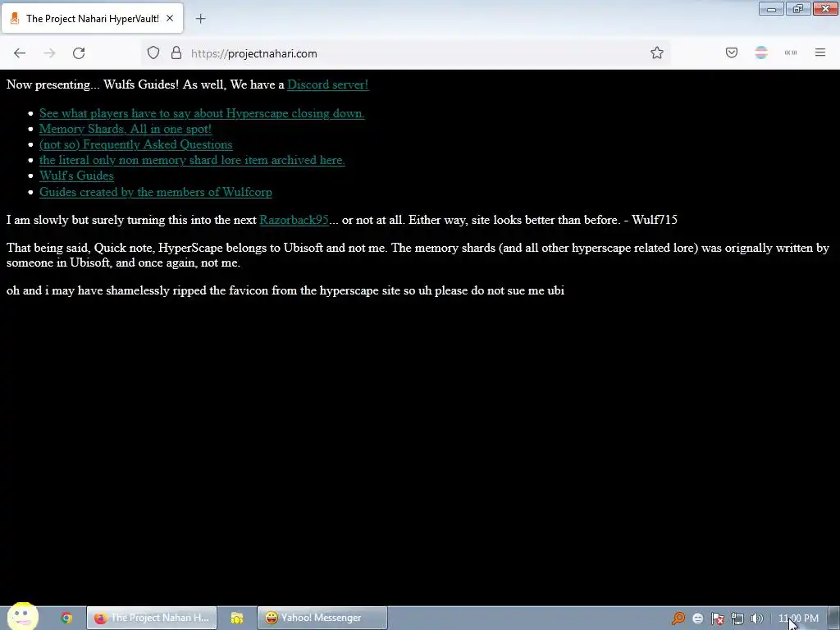The image size is (840, 630).
Task: Open (not so) Frequently Asked Questions
Action: coord(135,144)
